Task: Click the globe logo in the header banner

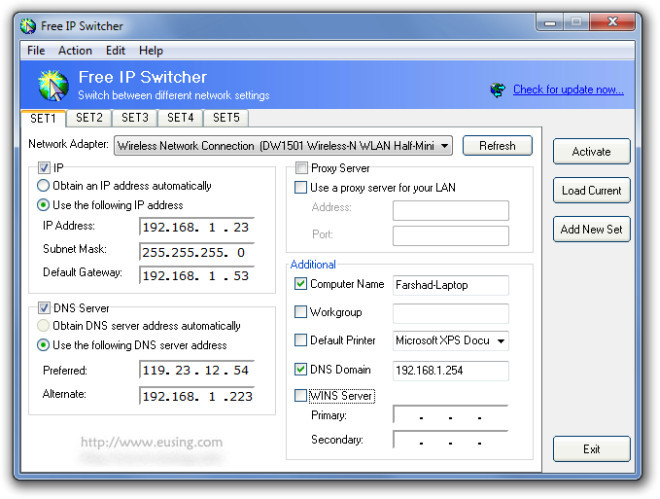Action: pos(53,86)
